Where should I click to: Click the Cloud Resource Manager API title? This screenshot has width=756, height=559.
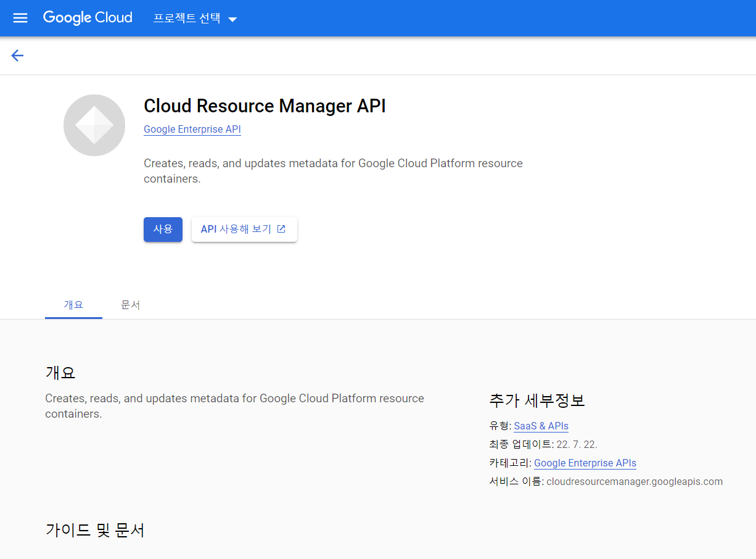coord(265,106)
